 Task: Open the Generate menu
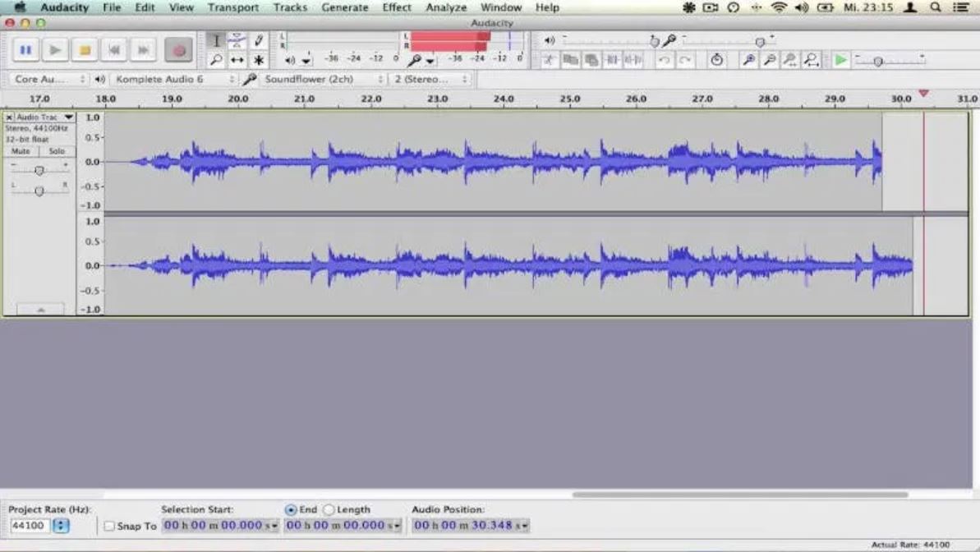pos(344,7)
